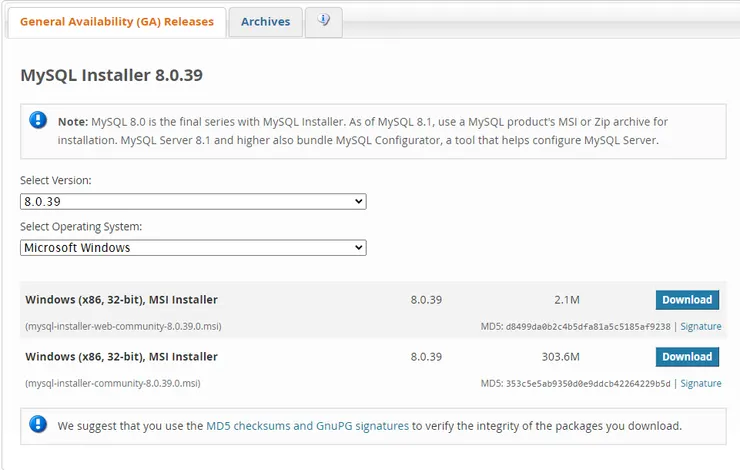This screenshot has width=740, height=470.
Task: Open the Select Operating System dropdown
Action: click(x=193, y=248)
